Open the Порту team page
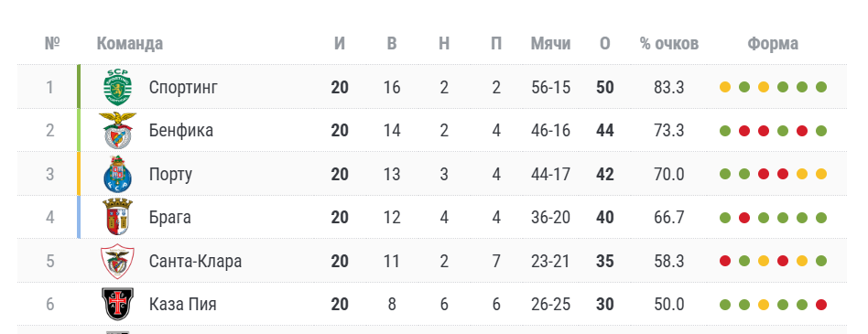Image resolution: width=868 pixels, height=334 pixels. [x=170, y=175]
